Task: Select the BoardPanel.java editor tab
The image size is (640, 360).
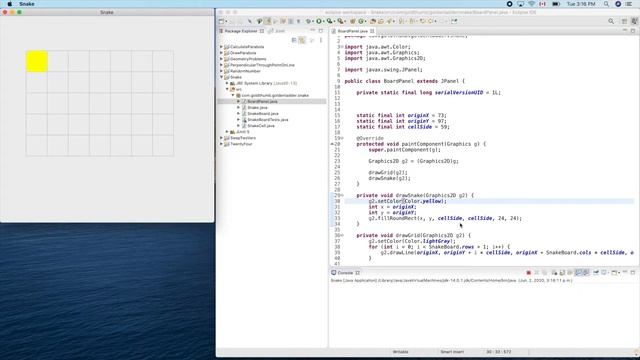Action: 353,31
